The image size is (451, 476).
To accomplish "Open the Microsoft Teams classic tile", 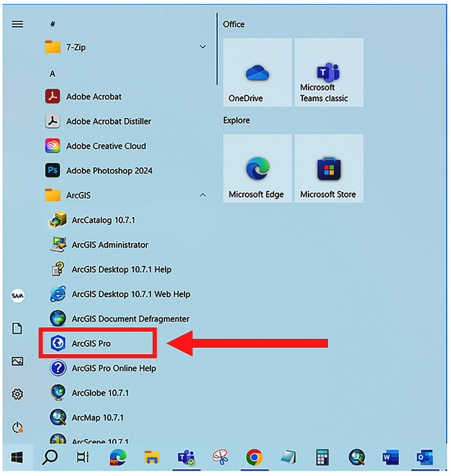I will [329, 72].
